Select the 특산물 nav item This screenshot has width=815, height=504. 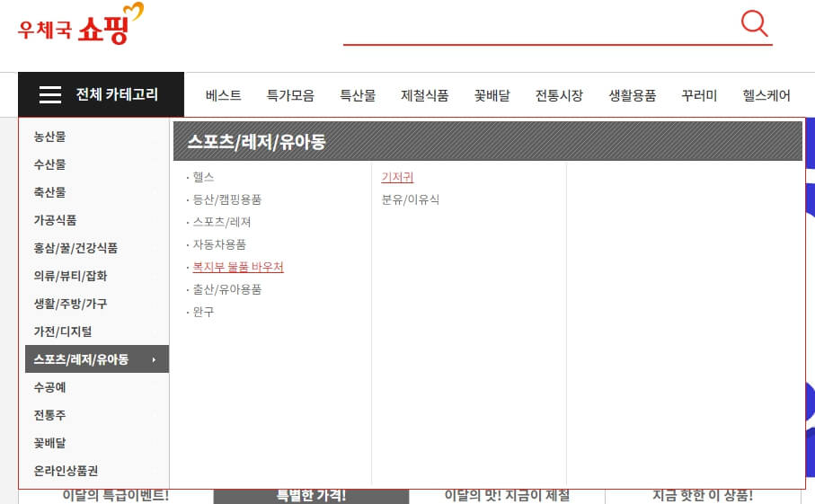(x=358, y=95)
